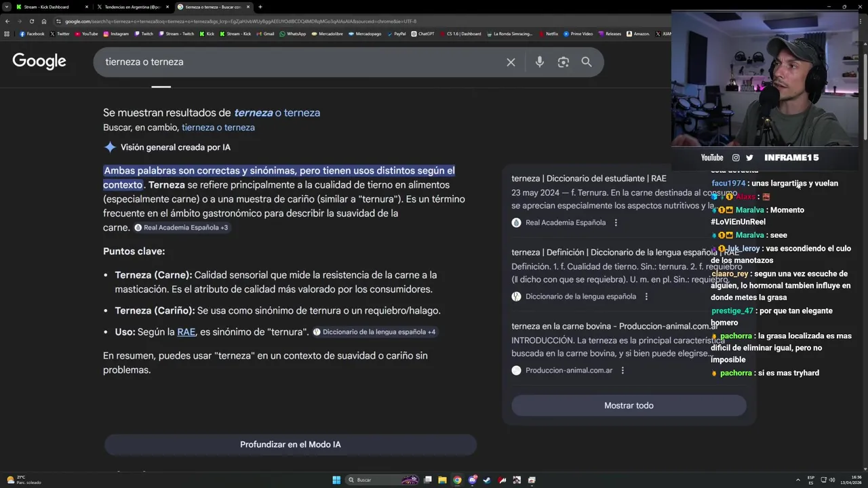Clear the search box with the X icon
The width and height of the screenshot is (868, 488).
click(x=511, y=62)
